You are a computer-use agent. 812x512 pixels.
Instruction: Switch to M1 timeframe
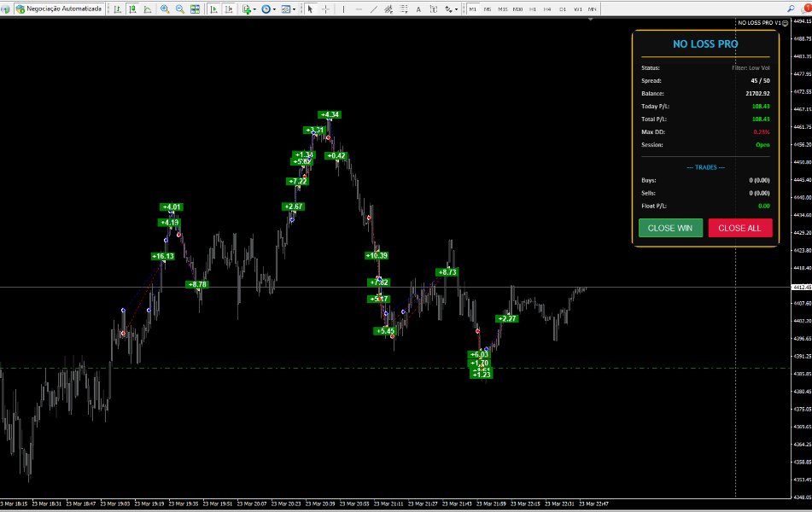472,9
